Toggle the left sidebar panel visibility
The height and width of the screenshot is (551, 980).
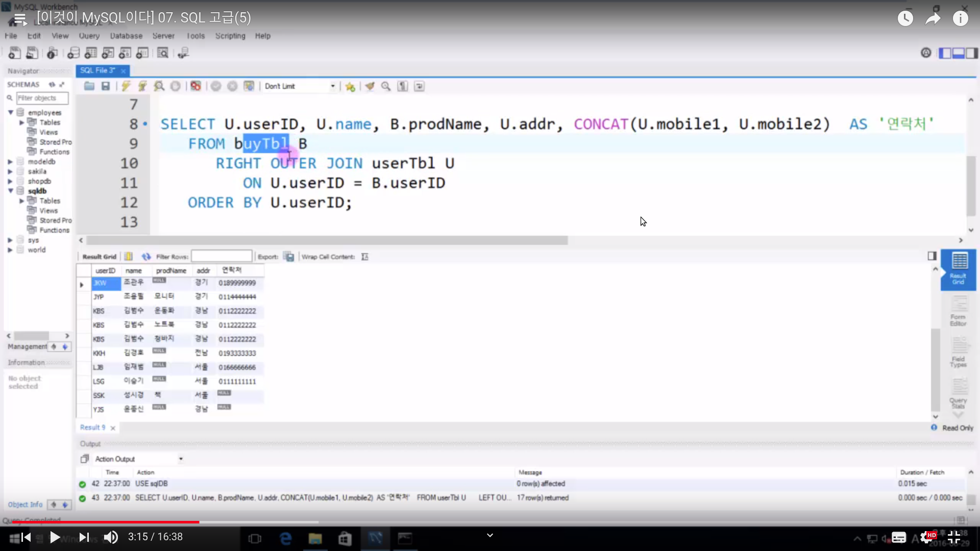[945, 53]
